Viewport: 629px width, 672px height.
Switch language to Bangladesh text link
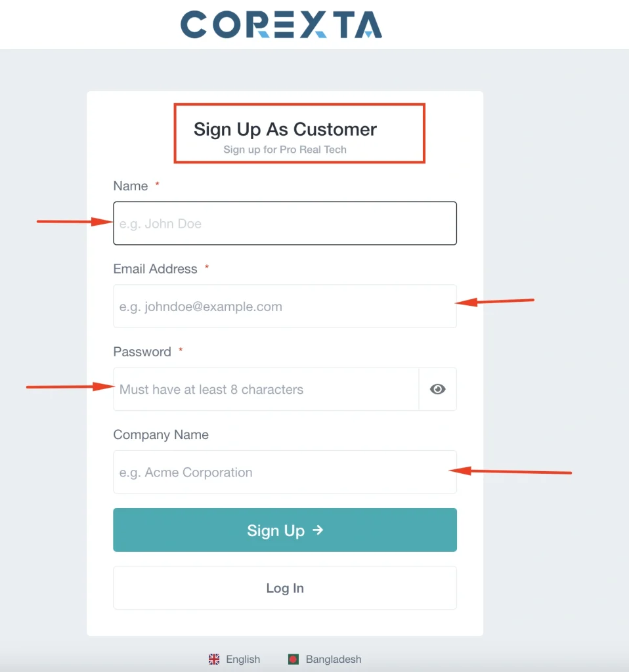click(x=333, y=660)
